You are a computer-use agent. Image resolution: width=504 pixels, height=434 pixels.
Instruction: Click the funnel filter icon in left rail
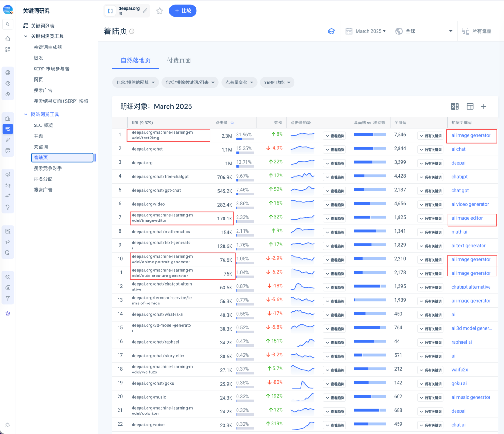8,298
